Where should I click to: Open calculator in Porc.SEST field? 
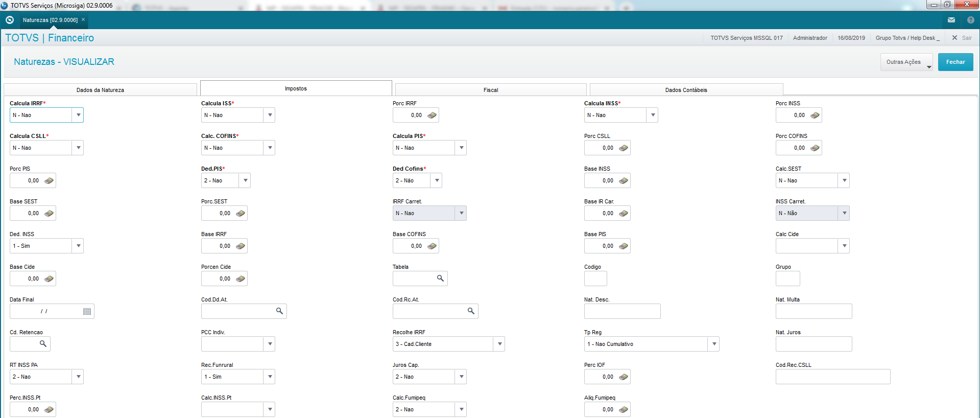coord(241,214)
